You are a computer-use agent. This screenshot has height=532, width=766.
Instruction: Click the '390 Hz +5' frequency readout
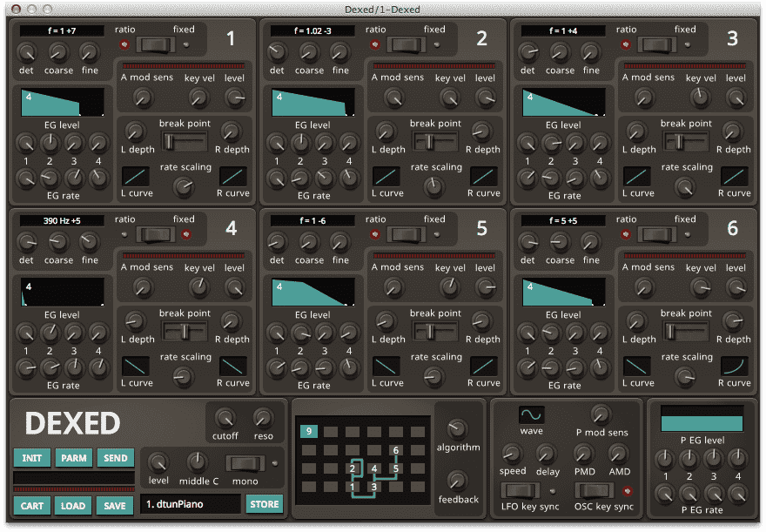(x=62, y=221)
